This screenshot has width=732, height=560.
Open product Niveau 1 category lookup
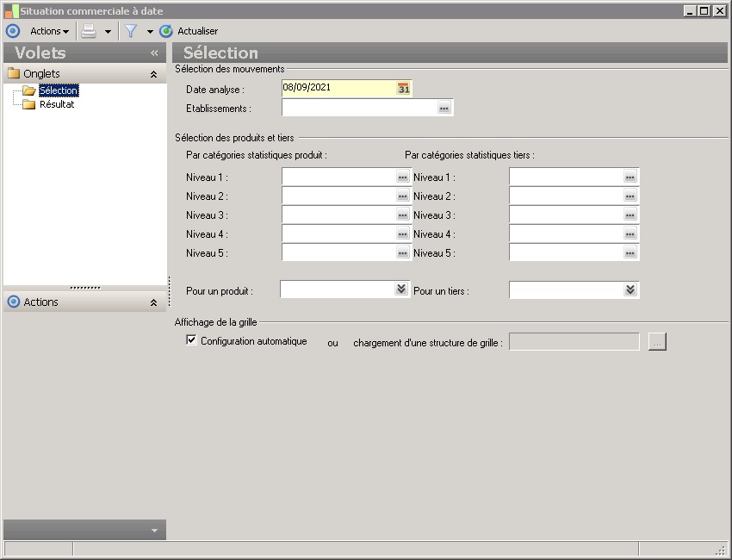point(402,177)
